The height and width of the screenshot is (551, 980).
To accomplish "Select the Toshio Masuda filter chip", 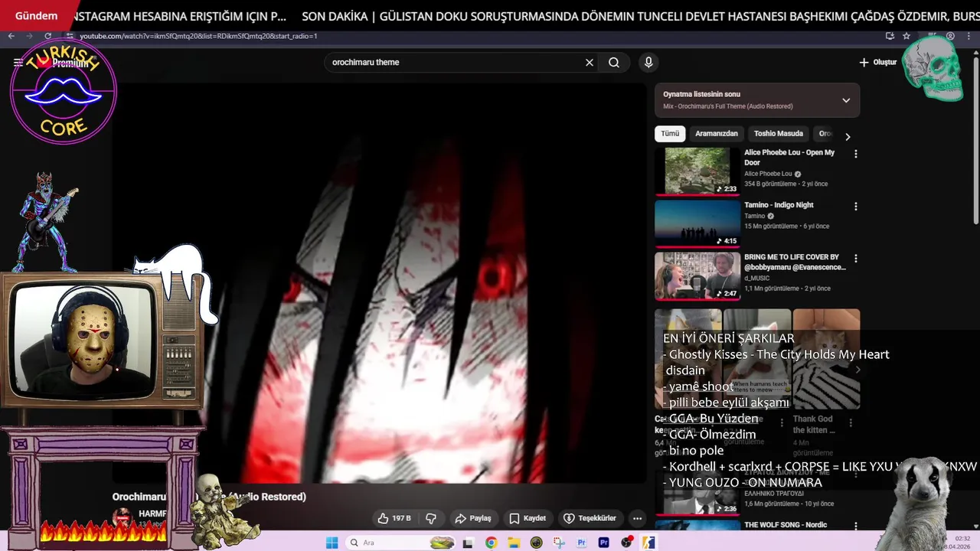I will [778, 134].
